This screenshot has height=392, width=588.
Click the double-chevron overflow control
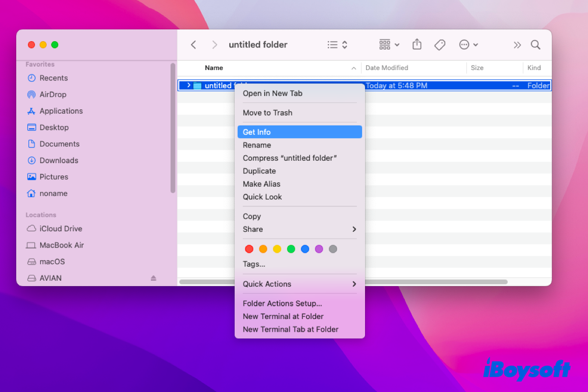click(517, 45)
